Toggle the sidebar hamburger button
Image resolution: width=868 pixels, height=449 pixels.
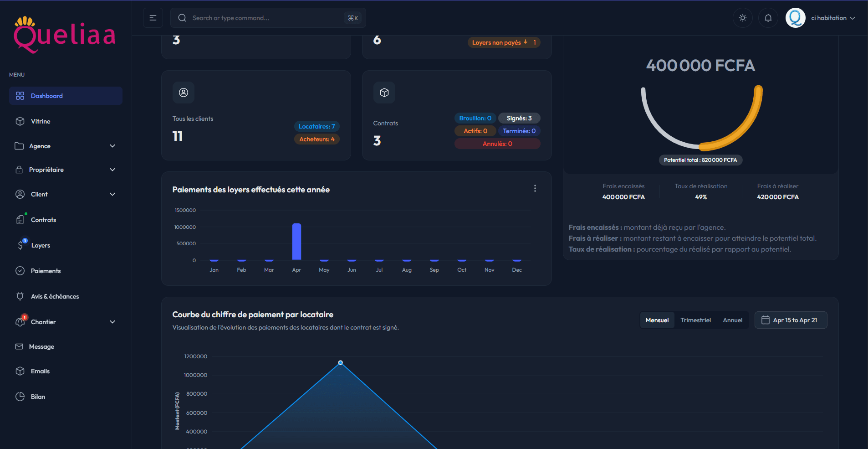point(153,18)
